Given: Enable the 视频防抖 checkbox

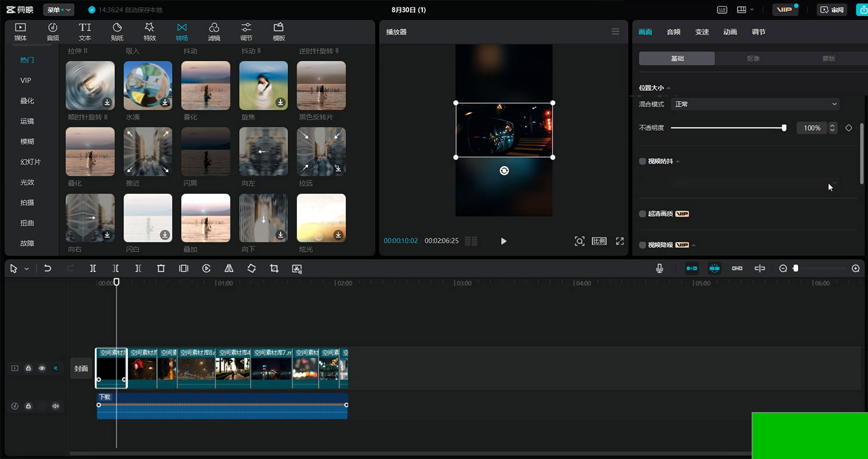Looking at the screenshot, I should click(x=642, y=161).
